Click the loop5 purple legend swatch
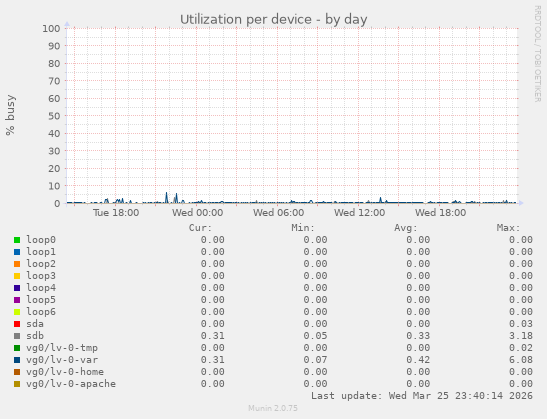547x419 pixels. point(17,300)
